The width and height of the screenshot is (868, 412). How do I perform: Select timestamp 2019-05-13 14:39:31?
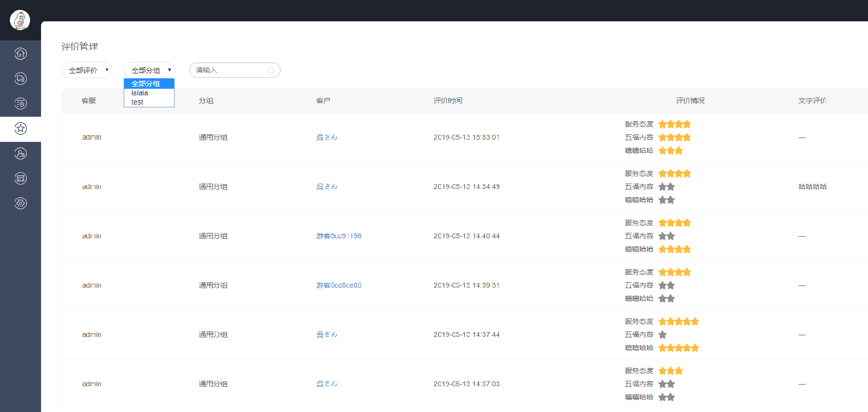(466, 285)
